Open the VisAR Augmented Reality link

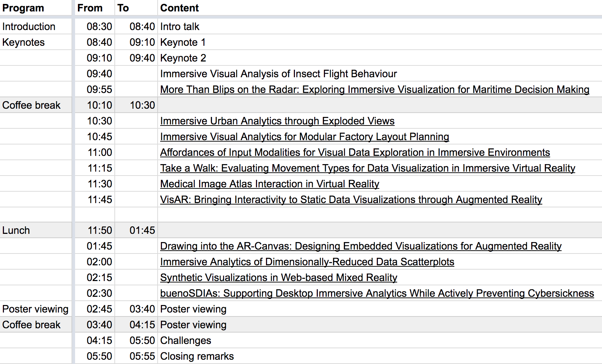click(x=351, y=200)
